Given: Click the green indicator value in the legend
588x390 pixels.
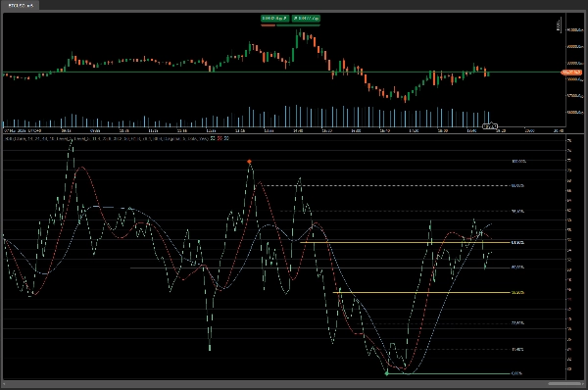Looking at the screenshot, I should [213, 138].
